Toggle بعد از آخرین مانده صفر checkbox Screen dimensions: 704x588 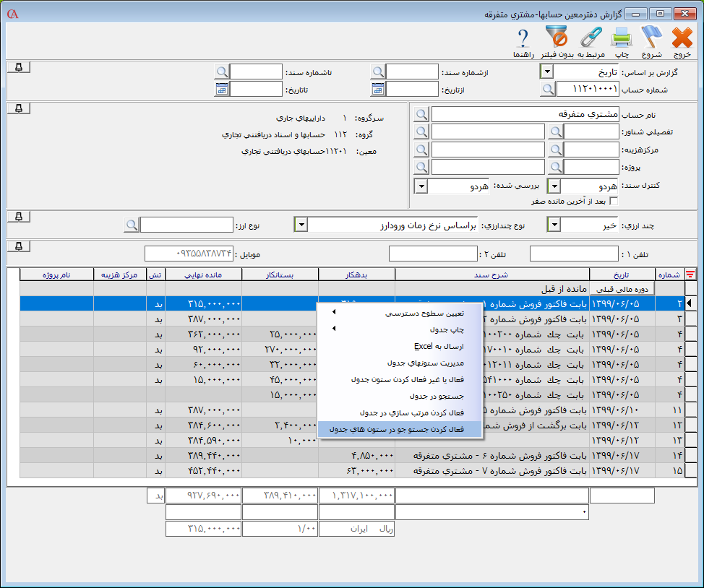614,202
